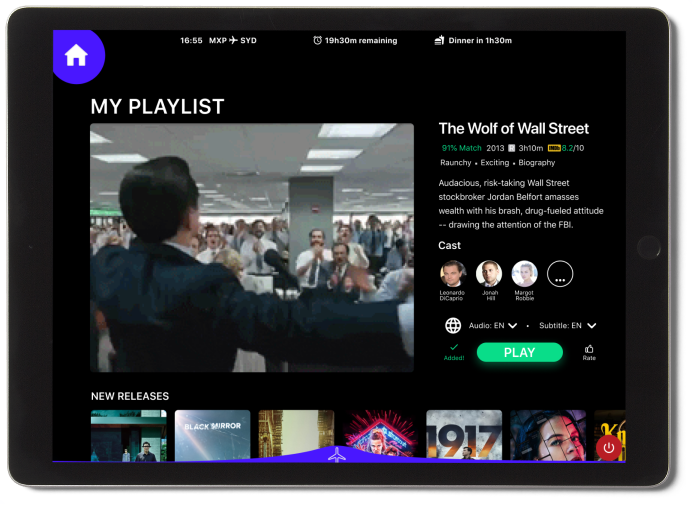
Task: Select the third New Releases poster with yellow curtains
Action: 296,436
